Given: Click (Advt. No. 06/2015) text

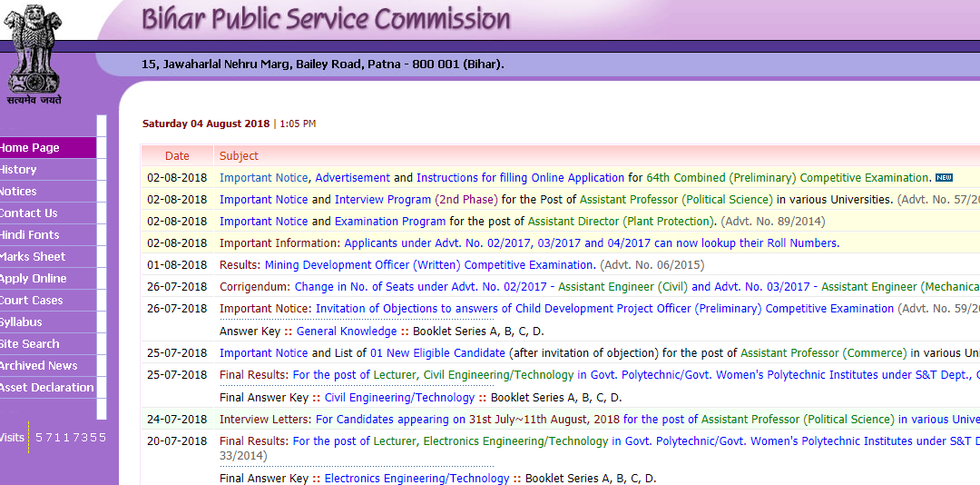Looking at the screenshot, I should point(652,265).
